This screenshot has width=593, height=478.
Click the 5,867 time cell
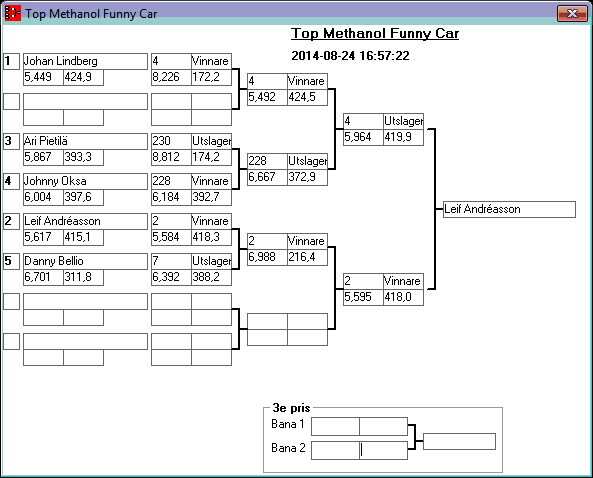(43, 157)
